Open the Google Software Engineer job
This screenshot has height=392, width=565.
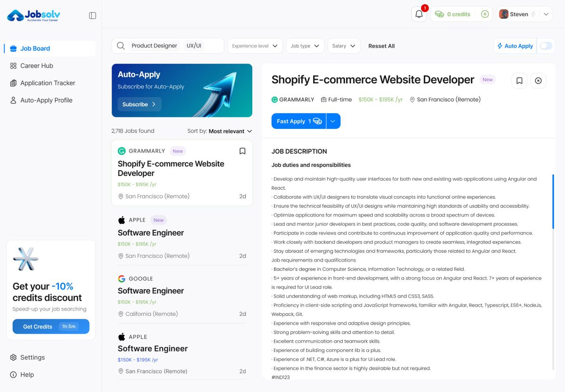pos(182,296)
